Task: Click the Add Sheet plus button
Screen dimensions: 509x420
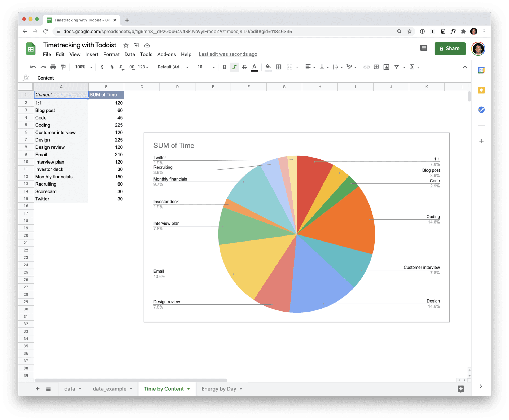Action: click(37, 389)
